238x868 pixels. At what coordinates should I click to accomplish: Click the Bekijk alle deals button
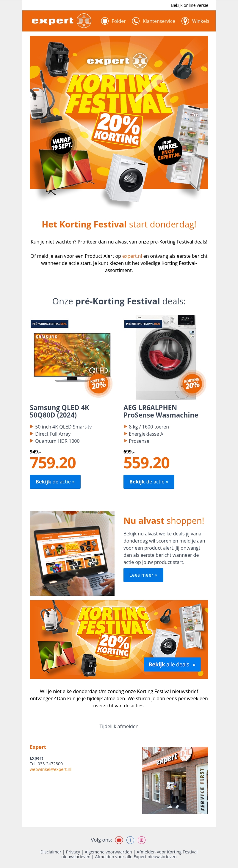(172, 664)
